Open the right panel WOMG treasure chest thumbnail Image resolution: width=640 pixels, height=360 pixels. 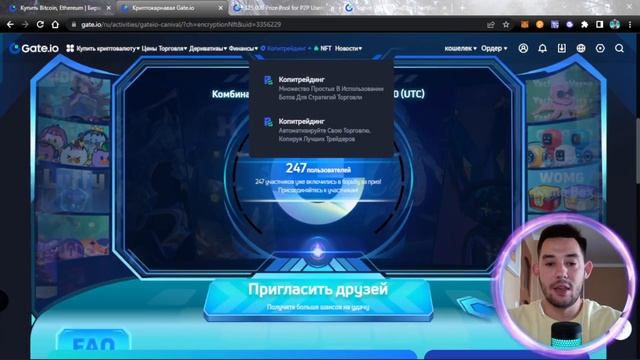pyautogui.click(x=564, y=191)
